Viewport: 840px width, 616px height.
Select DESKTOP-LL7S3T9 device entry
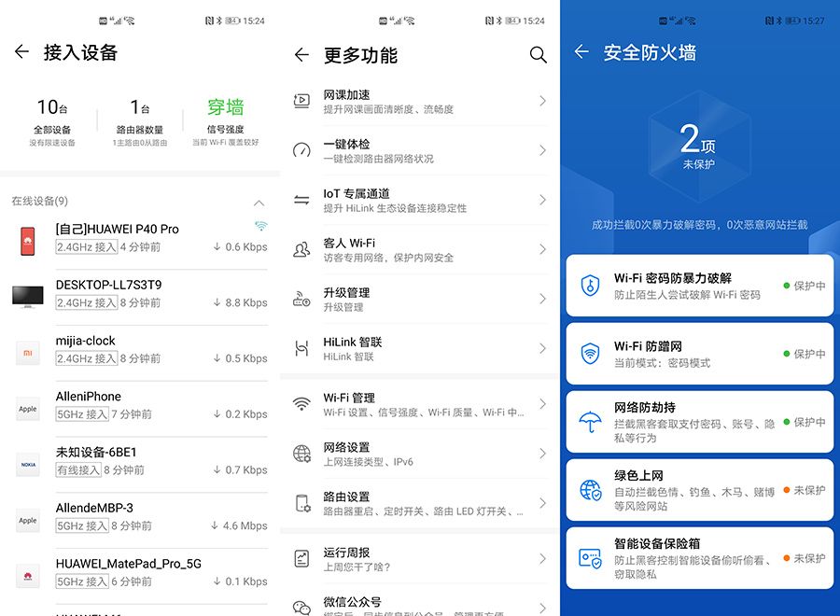tap(140, 293)
